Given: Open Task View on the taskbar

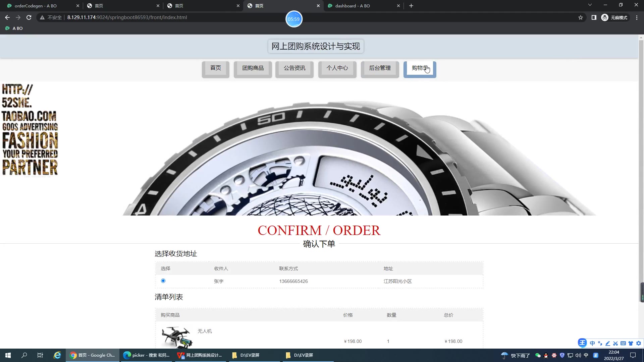Looking at the screenshot, I should (40, 355).
